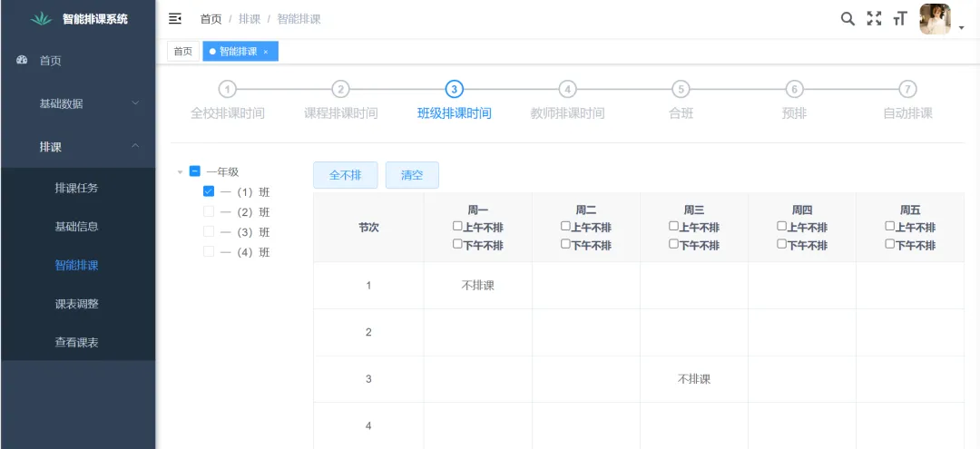Click the dashboard icon beside 首页
Viewport: 980px width, 449px height.
pos(23,60)
